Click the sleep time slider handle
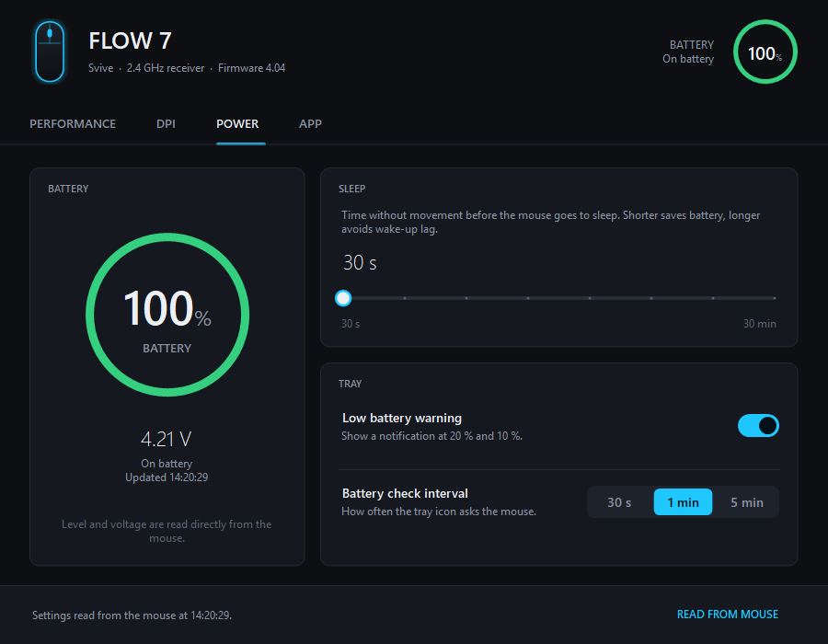This screenshot has width=828, height=644. tap(343, 298)
